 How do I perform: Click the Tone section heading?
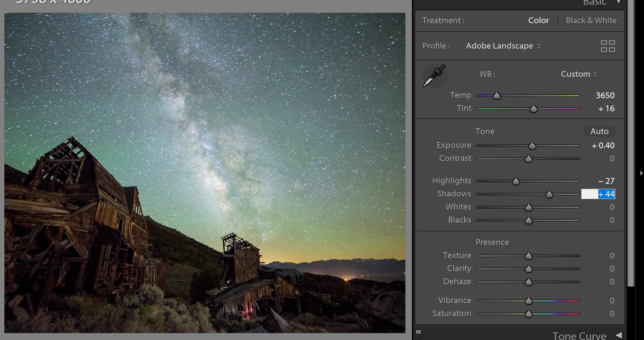pyautogui.click(x=485, y=131)
